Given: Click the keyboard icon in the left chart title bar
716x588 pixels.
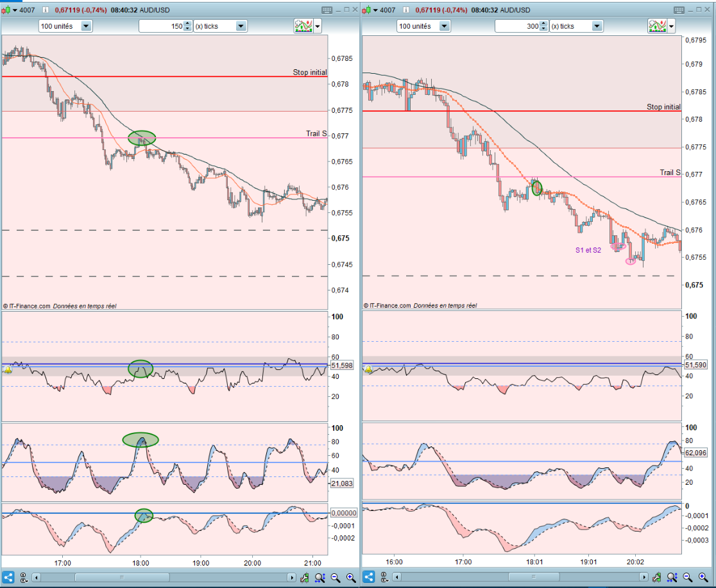Looking at the screenshot, I should [327, 10].
